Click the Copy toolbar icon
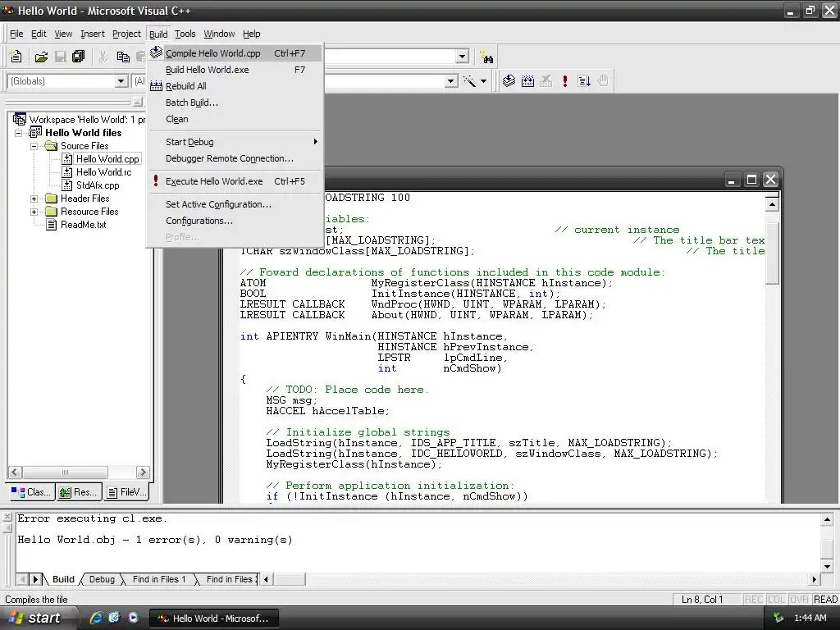 (x=123, y=57)
